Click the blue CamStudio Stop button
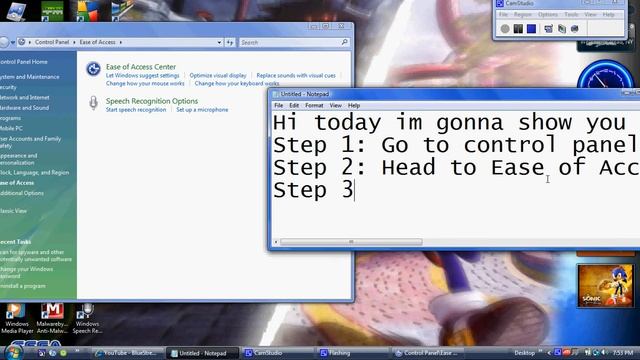This screenshot has height=360, width=640. point(531,29)
